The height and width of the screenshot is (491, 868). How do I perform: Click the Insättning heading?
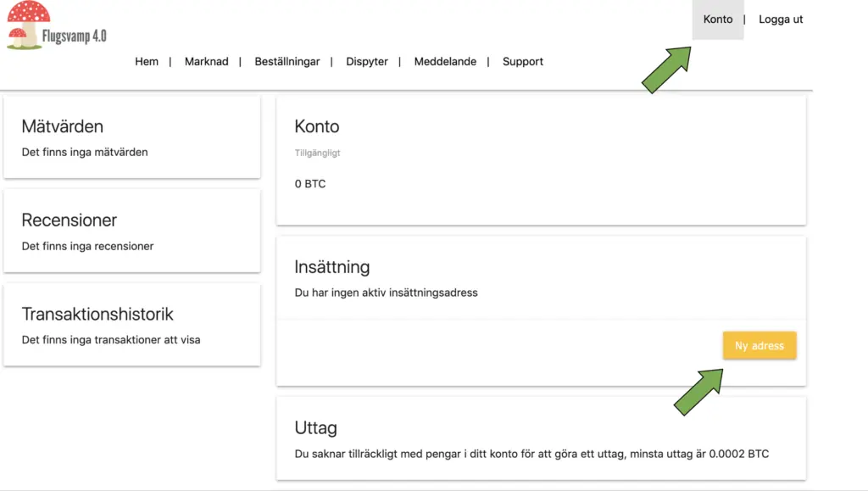pyautogui.click(x=332, y=267)
